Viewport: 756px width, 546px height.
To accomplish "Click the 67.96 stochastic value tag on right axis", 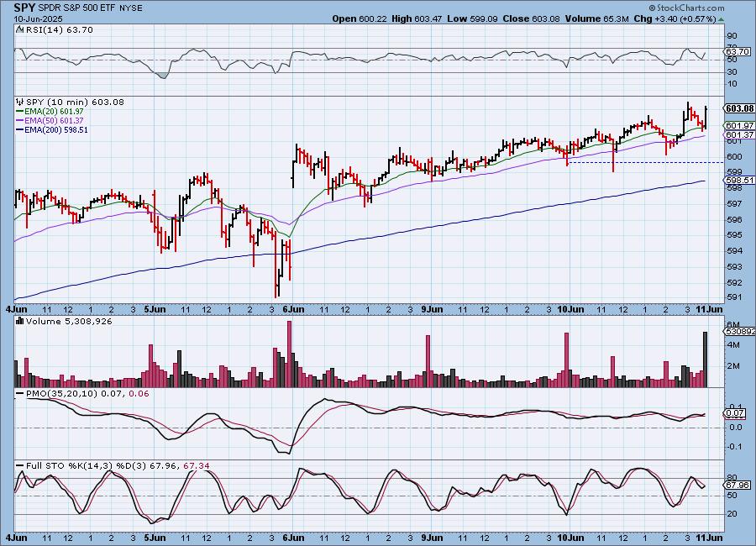I will click(738, 485).
